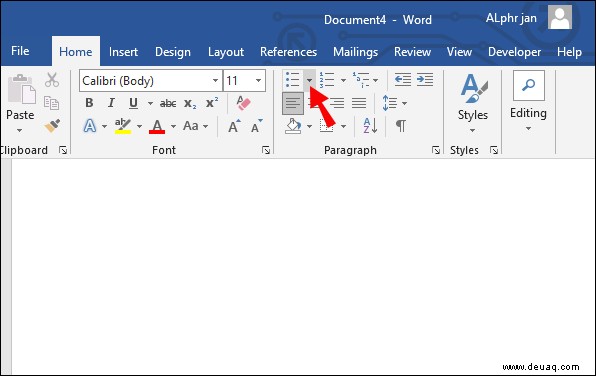Click the ALphr jan account name

coord(511,18)
